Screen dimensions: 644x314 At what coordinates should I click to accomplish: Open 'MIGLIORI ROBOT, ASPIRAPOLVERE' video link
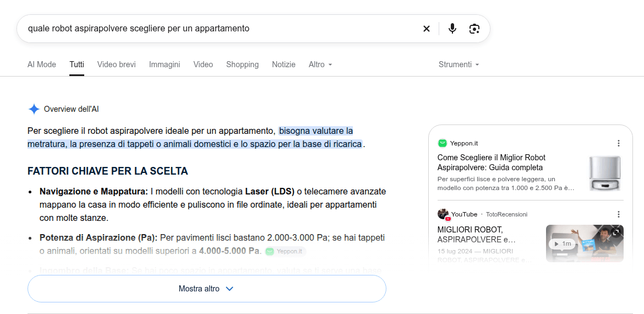[477, 234]
